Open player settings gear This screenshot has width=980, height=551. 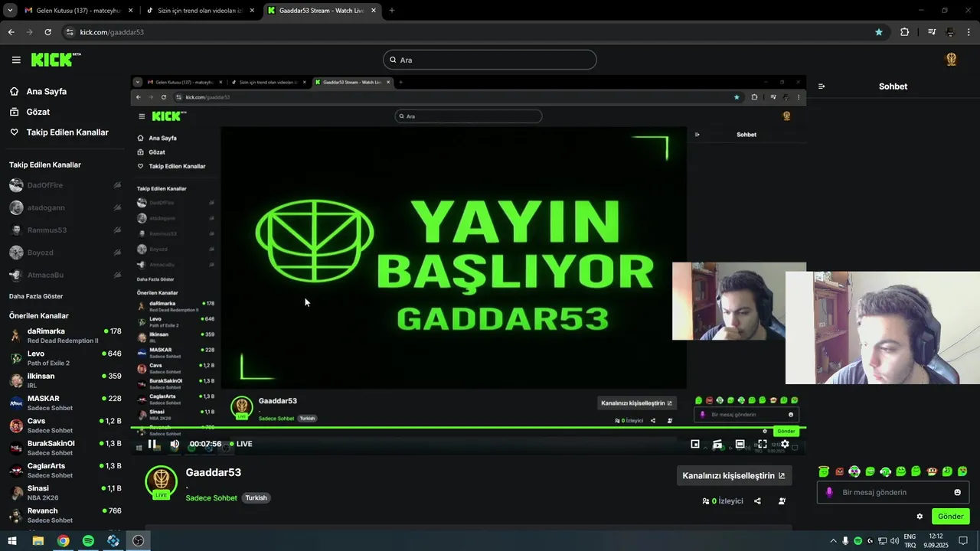tap(785, 444)
